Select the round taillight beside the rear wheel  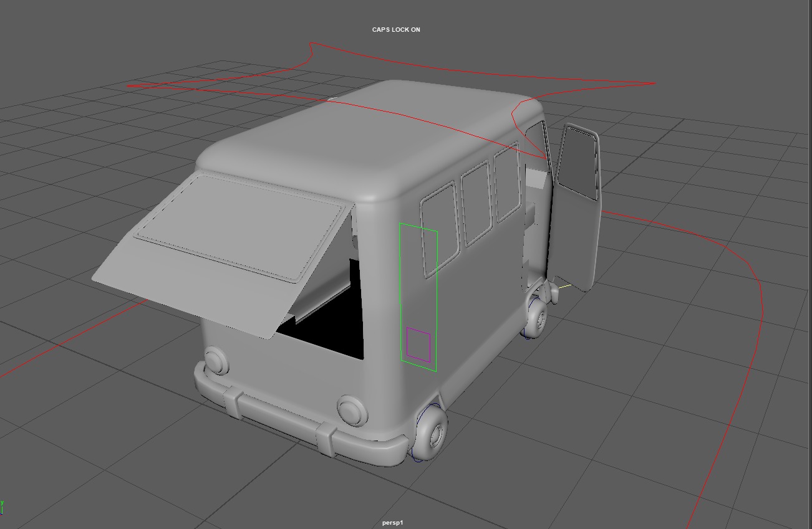coord(351,409)
